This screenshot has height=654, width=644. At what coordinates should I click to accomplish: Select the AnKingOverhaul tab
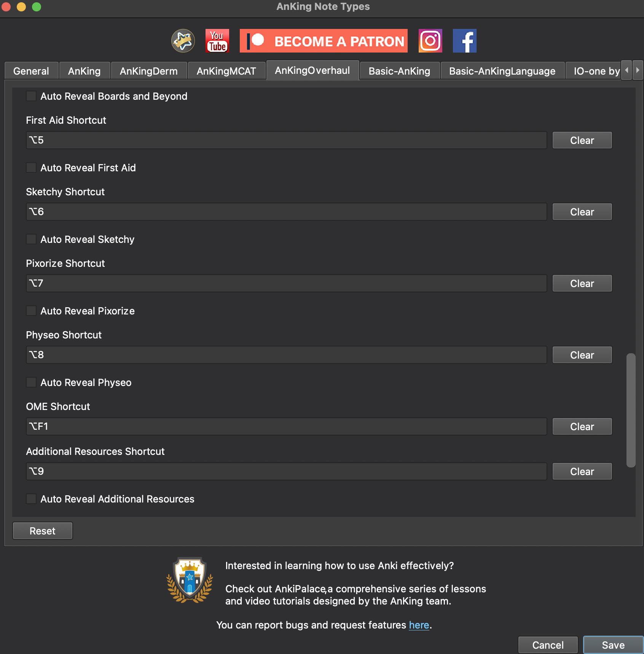pos(312,70)
